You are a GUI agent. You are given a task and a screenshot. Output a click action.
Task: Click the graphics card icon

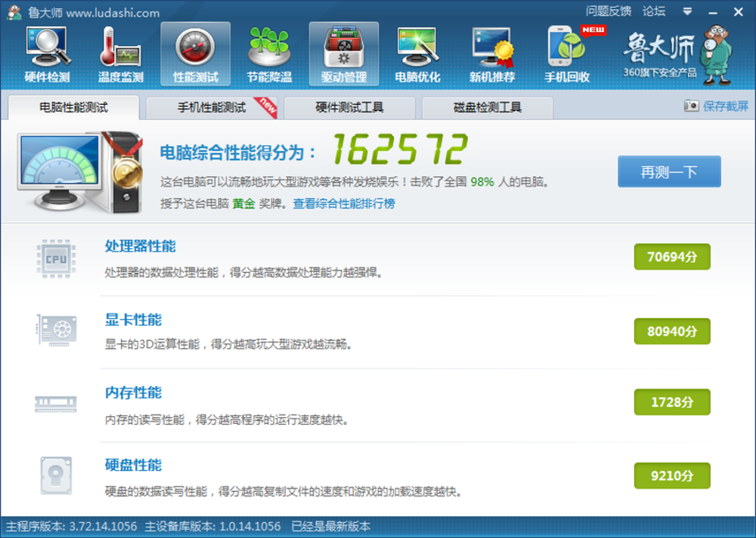[57, 330]
